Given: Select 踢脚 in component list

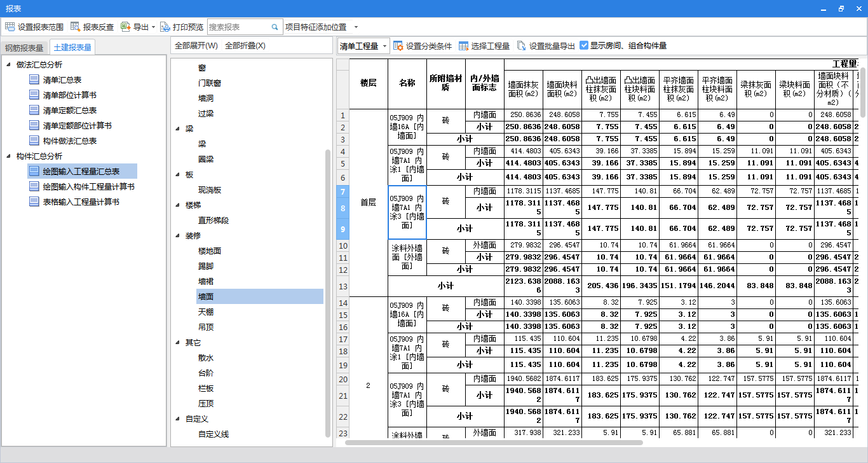Looking at the screenshot, I should (x=206, y=266).
